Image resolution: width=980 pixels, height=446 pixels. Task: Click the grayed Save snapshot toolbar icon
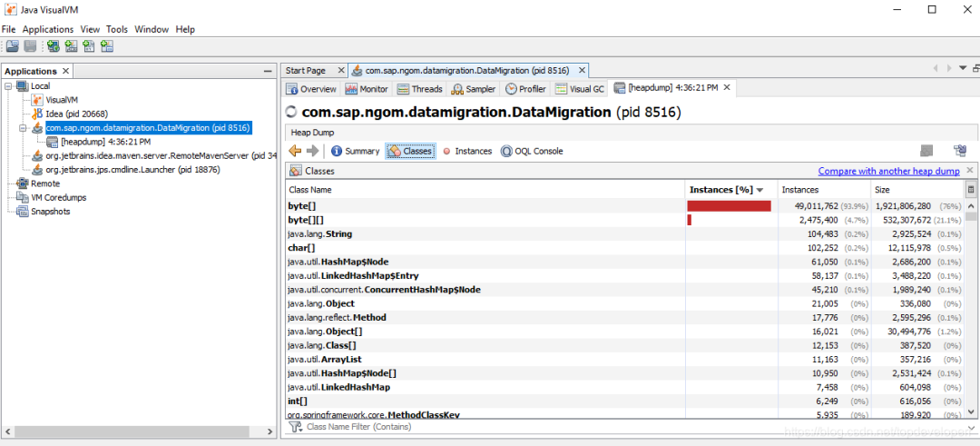pyautogui.click(x=30, y=45)
